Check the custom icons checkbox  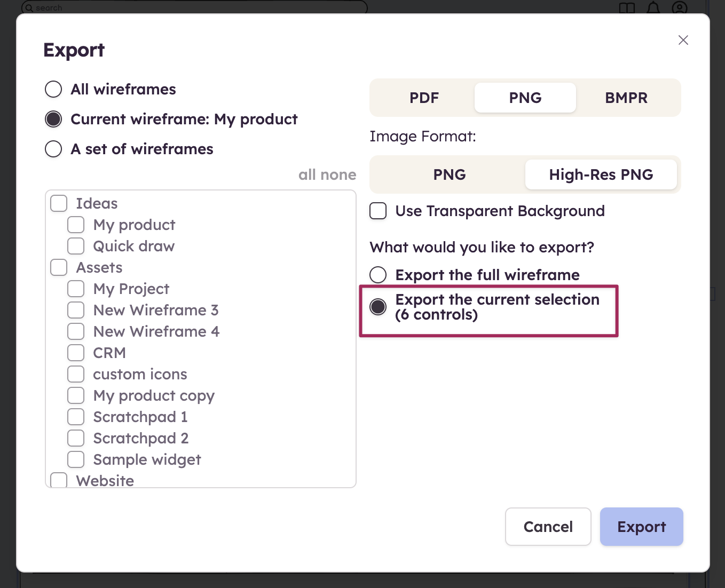coord(76,374)
